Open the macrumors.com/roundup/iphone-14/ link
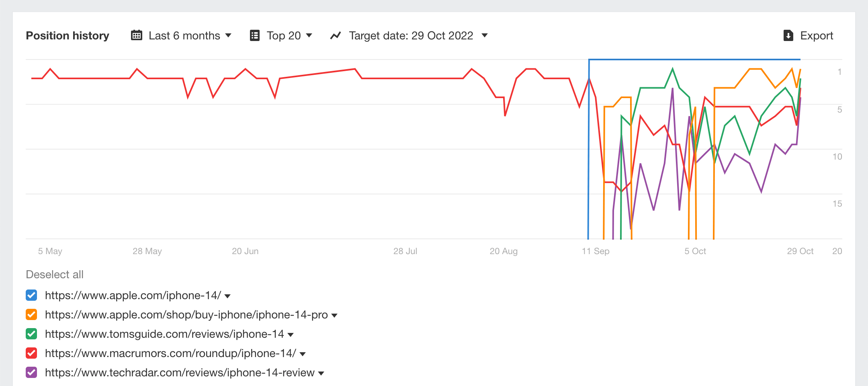868x386 pixels. 170,353
